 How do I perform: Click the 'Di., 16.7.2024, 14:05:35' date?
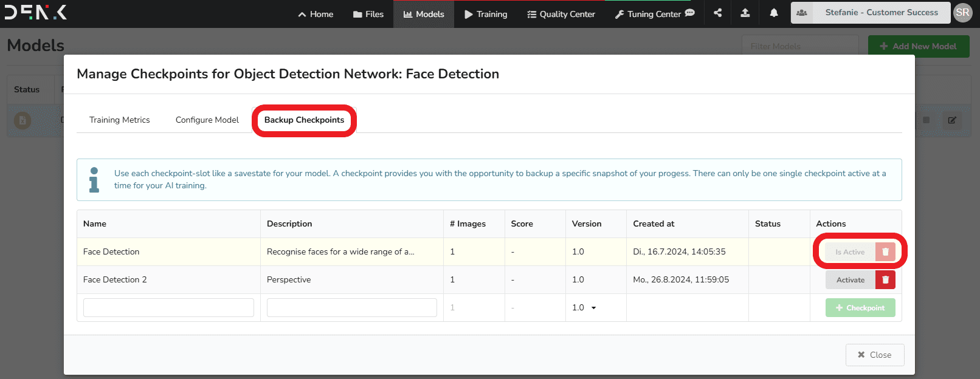(679, 252)
